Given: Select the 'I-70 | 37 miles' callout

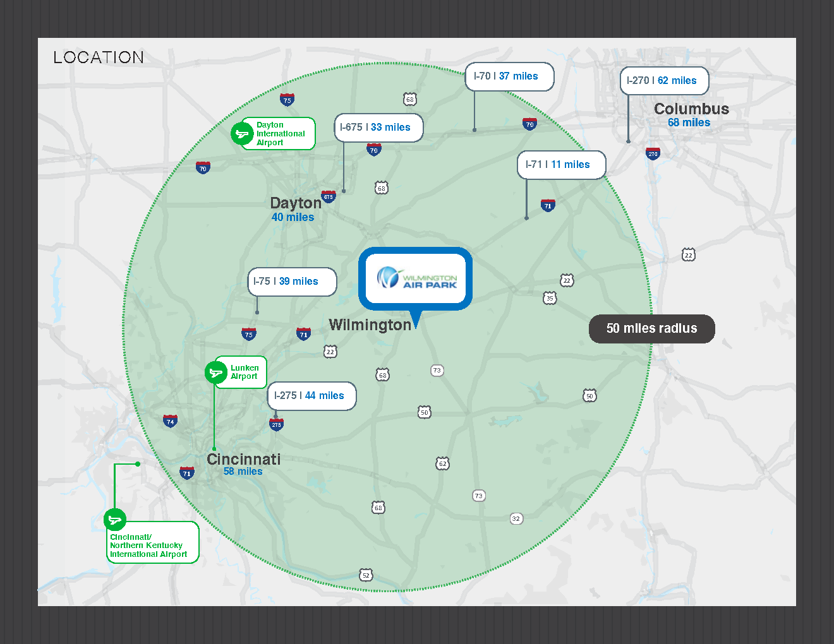Looking at the screenshot, I should [509, 76].
